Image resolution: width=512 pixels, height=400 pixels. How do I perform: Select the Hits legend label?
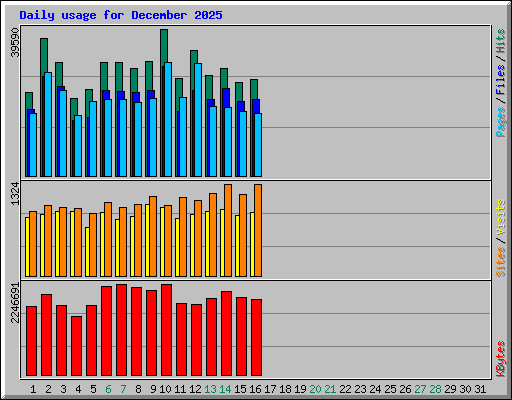501,41
